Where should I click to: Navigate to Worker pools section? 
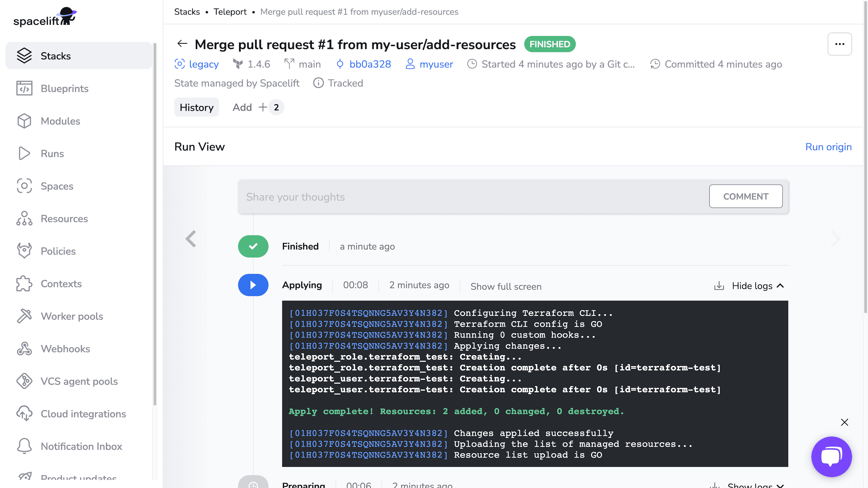click(x=72, y=316)
